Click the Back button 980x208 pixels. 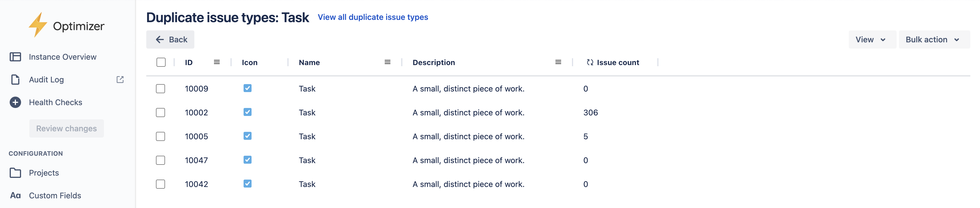point(170,39)
